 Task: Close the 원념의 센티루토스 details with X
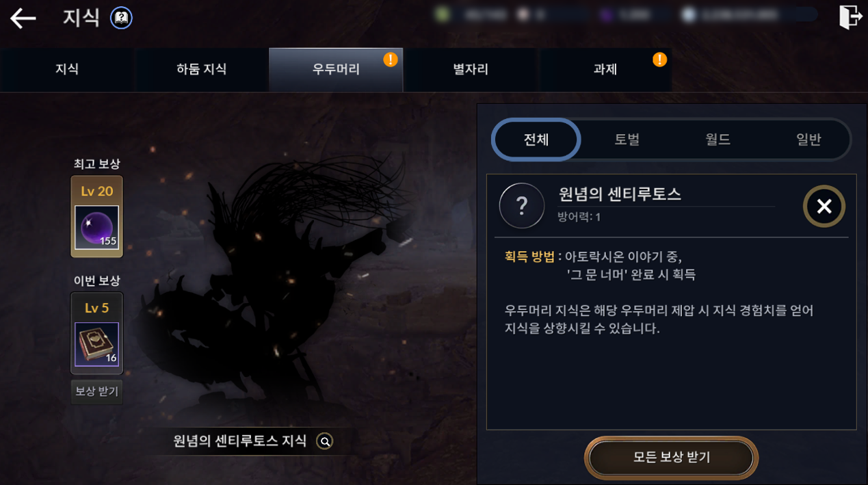point(824,206)
